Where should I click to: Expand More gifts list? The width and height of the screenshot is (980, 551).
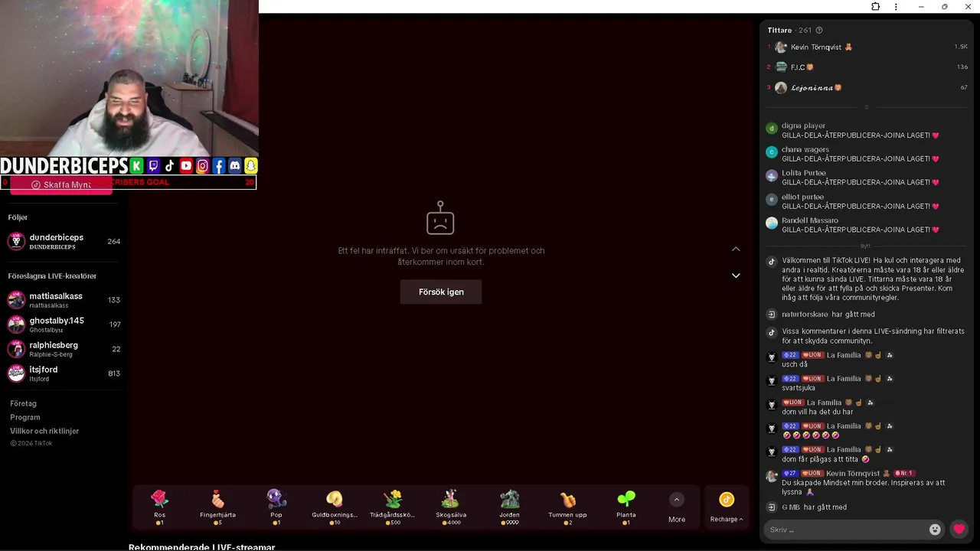677,508
